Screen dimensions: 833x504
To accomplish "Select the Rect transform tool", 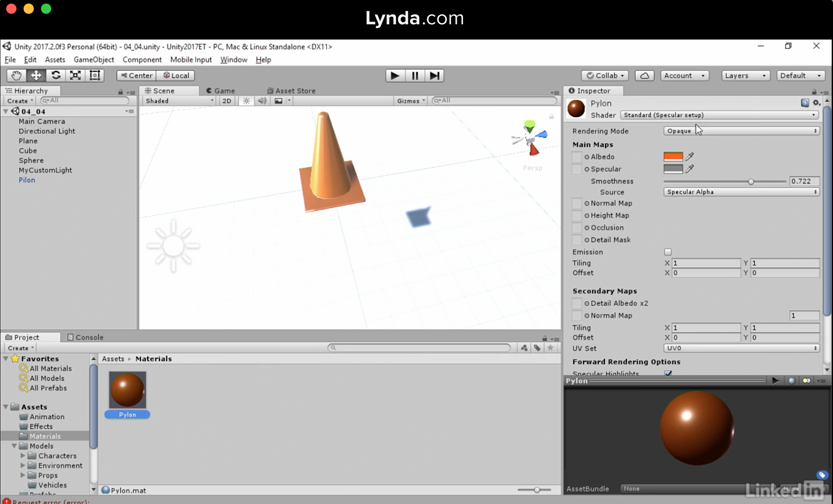I will click(x=95, y=75).
